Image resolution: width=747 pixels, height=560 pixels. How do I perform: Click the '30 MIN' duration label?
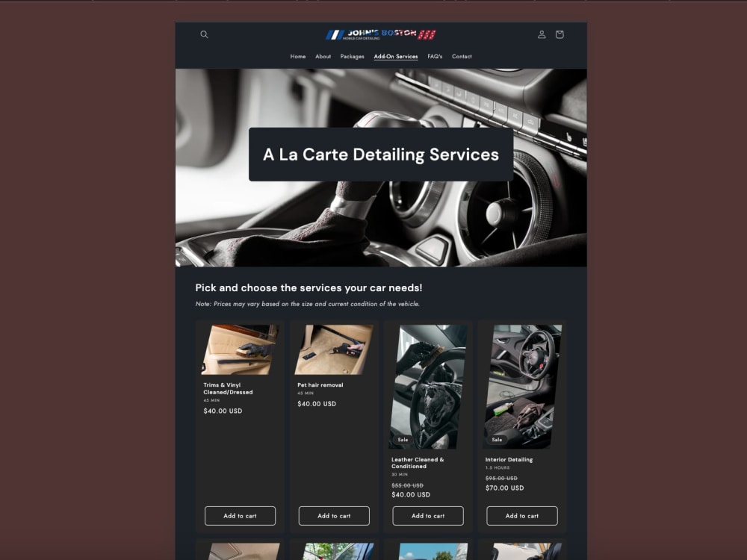point(399,474)
